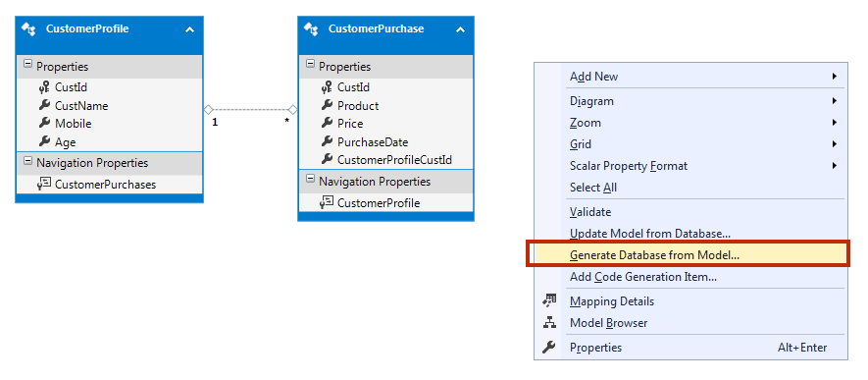
Task: Collapse Navigation Properties in CustomerProfile entity
Action: 27,162
